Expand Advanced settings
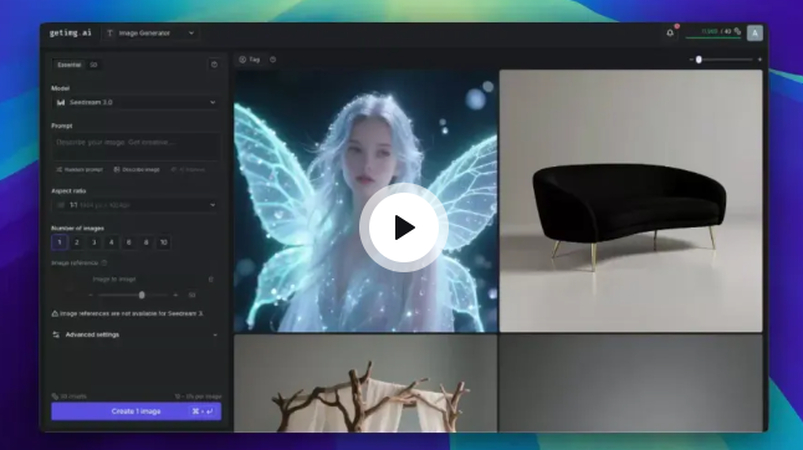The width and height of the screenshot is (803, 450). [x=136, y=335]
